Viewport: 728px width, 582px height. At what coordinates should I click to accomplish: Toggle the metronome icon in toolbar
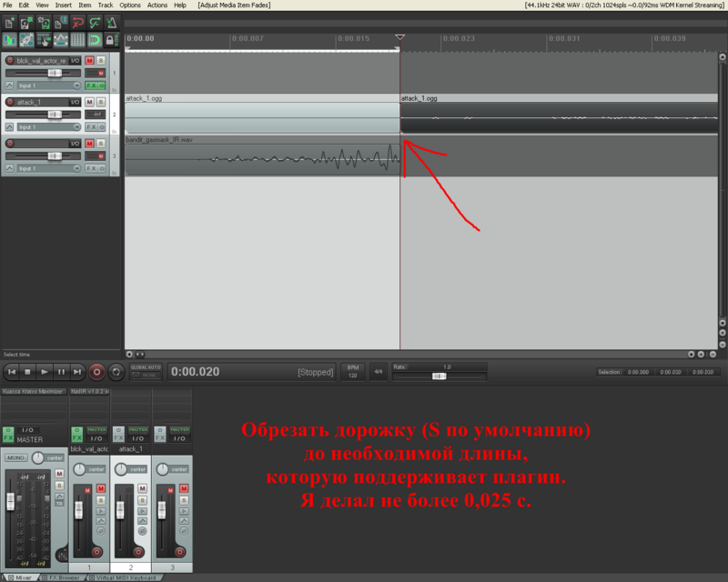[x=111, y=22]
